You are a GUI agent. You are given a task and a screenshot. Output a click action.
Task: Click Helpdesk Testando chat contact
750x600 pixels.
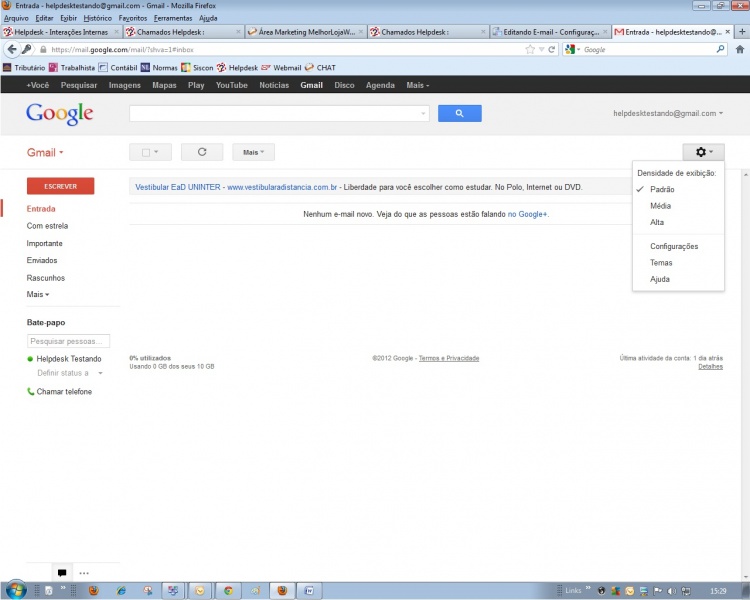[x=68, y=359]
